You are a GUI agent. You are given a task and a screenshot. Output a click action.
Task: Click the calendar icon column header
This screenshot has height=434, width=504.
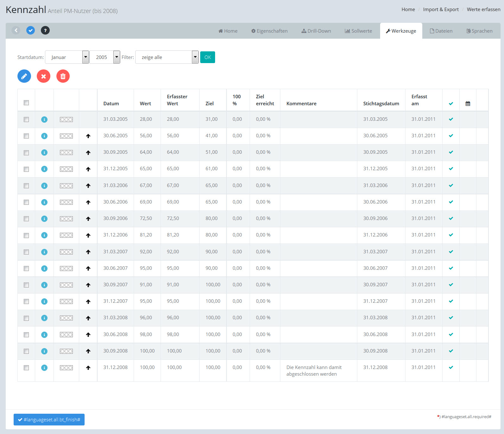[x=468, y=104]
